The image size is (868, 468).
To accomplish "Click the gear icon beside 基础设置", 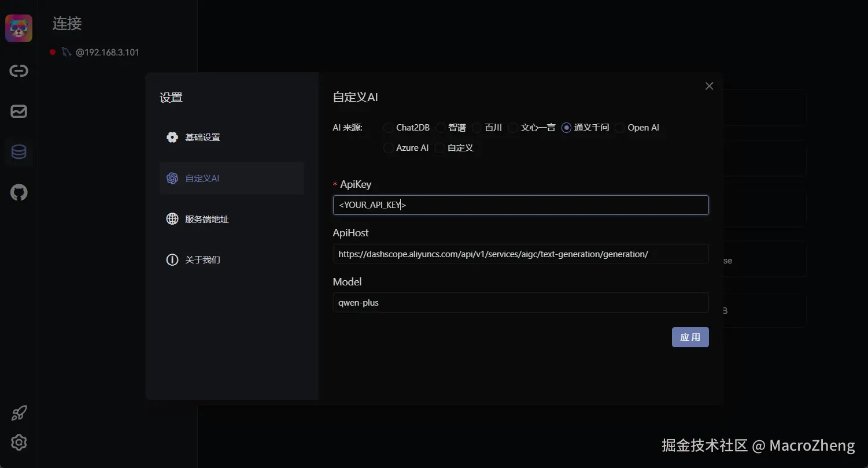I will [172, 138].
